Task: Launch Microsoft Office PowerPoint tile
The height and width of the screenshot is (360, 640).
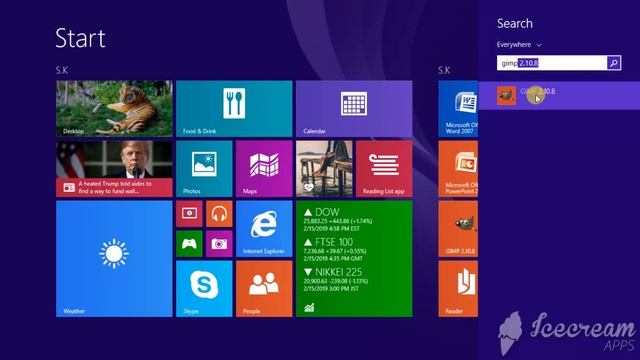Action: coord(458,169)
